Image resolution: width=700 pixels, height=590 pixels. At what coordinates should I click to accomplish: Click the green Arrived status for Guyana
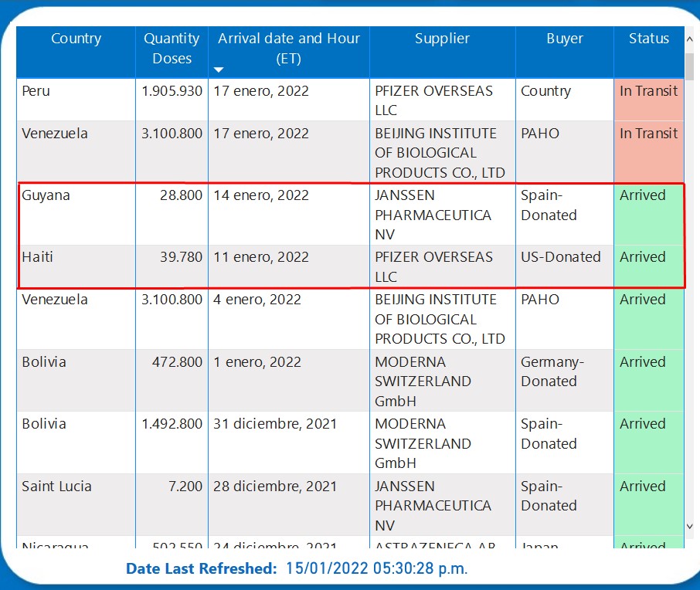(x=642, y=195)
